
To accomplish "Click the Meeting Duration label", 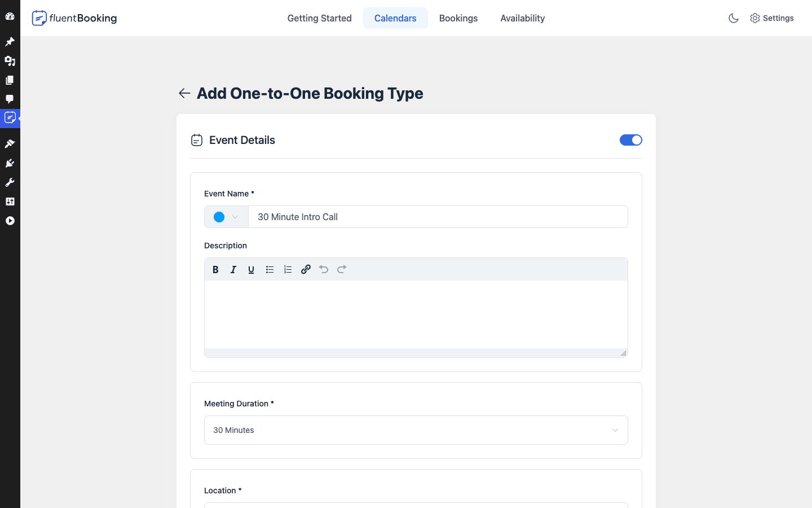I will pyautogui.click(x=239, y=404).
